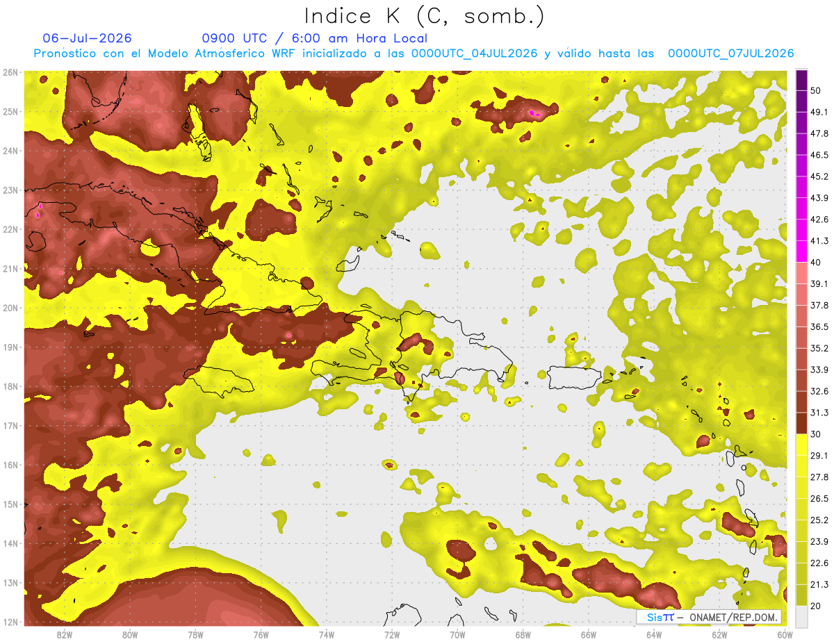Viewport: 834px width, 644px height.
Task: Pick the dark brown swatch between 30 and 31.3
Action: pos(801,423)
